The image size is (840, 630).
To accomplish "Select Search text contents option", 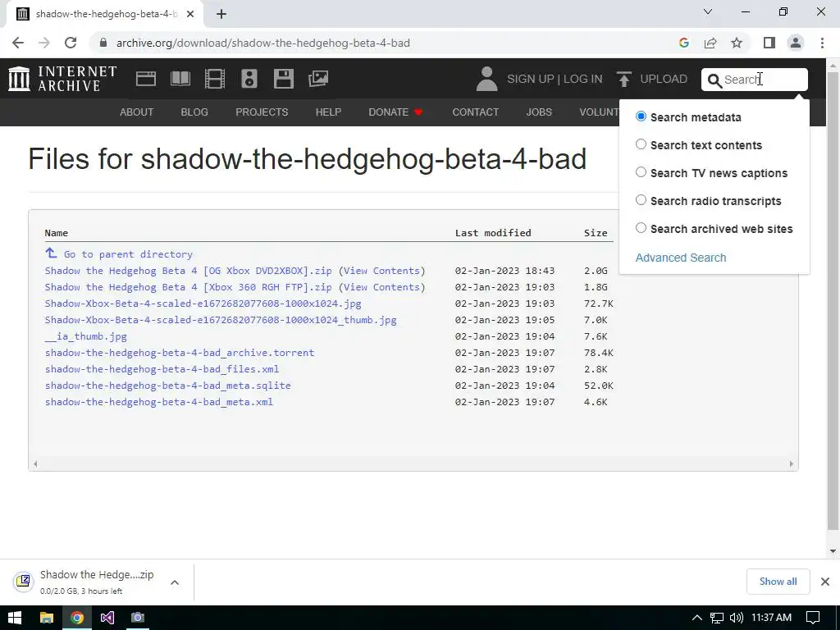I will tap(641, 144).
